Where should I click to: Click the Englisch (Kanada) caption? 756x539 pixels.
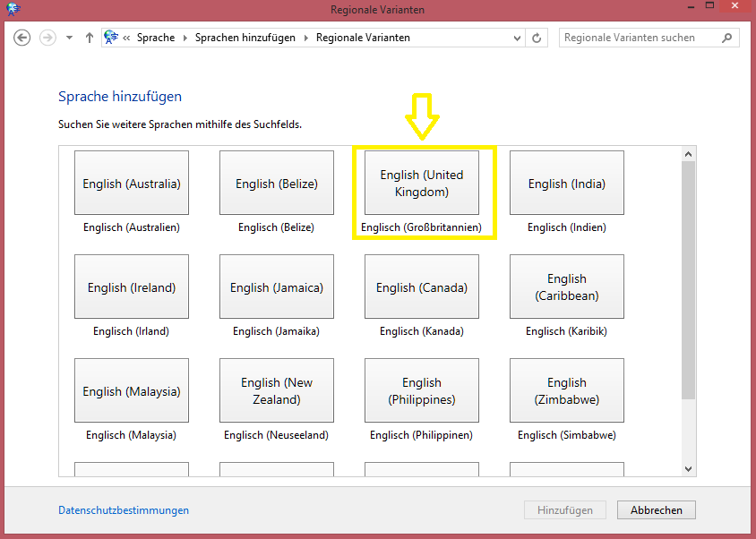(422, 331)
